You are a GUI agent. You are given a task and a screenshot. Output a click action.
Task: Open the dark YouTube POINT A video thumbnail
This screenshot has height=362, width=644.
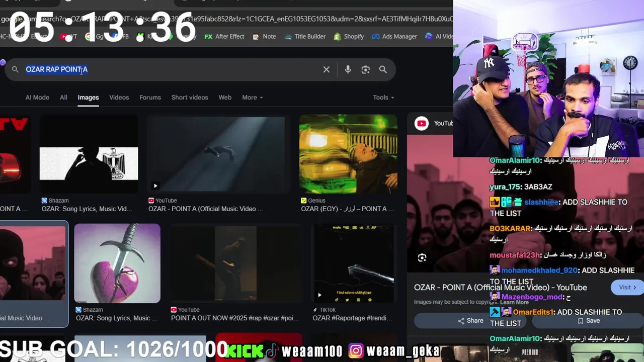point(218,154)
